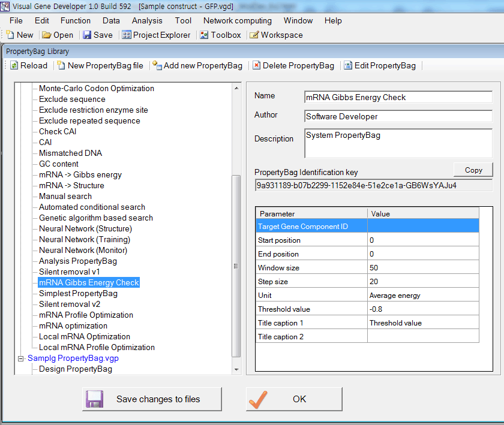Viewport: 504px width, 425px height.
Task: Collapse the Samplg PropertyBag.vgp tree node
Action: (x=21, y=358)
